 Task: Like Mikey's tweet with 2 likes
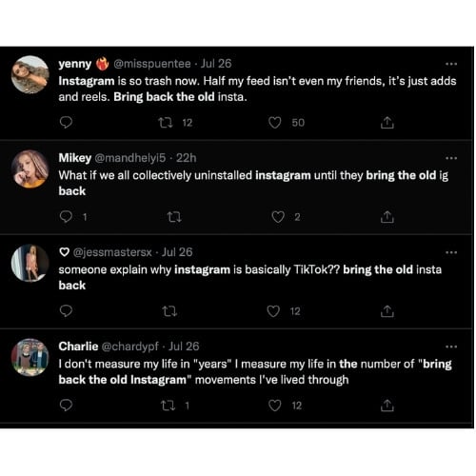pos(278,217)
